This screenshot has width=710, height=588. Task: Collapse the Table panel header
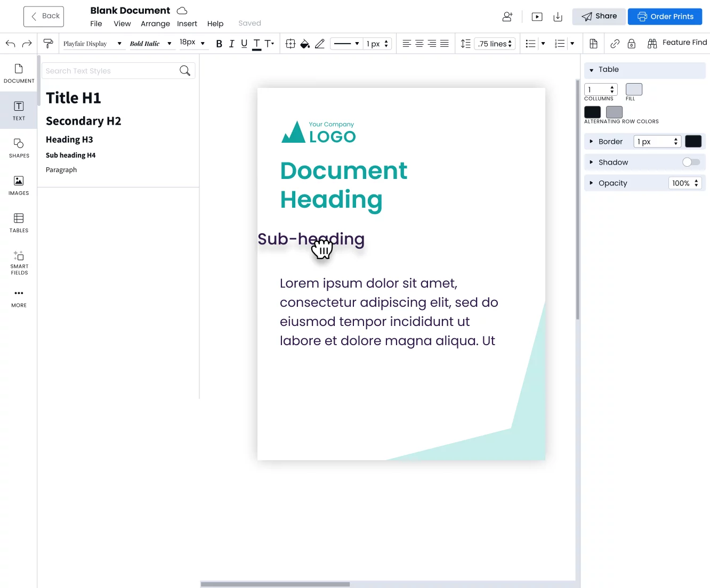(591, 70)
